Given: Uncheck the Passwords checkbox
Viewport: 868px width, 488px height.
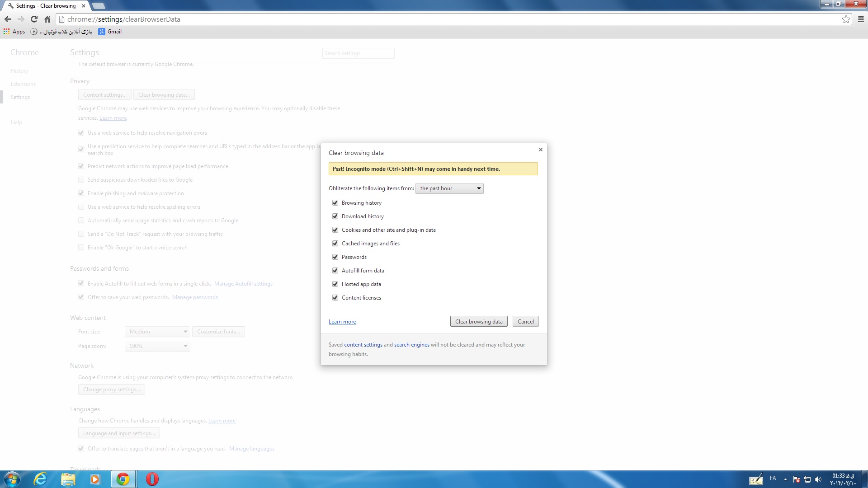Looking at the screenshot, I should point(335,257).
